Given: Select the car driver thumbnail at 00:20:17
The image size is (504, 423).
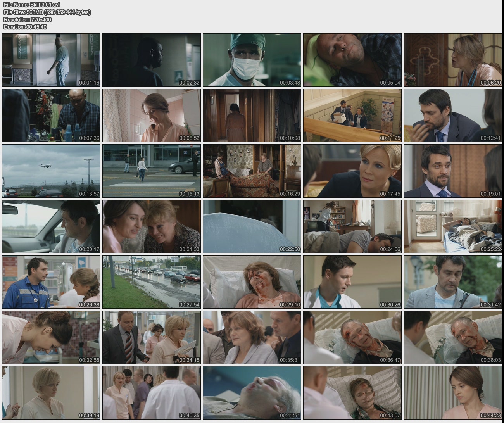Looking at the screenshot, I should coord(51,226).
